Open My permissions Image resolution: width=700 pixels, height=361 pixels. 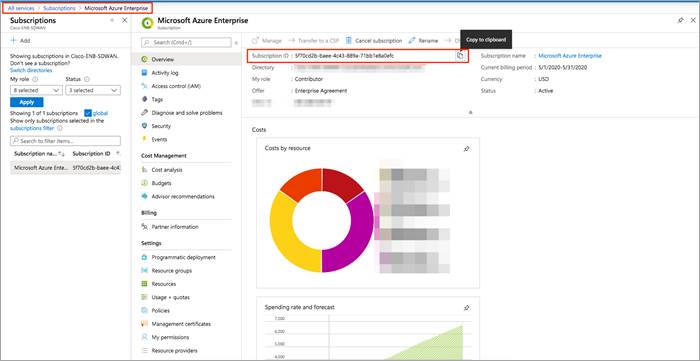(170, 337)
